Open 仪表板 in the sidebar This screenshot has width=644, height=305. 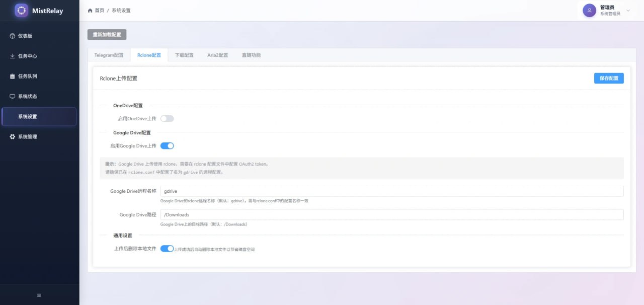pos(39,36)
